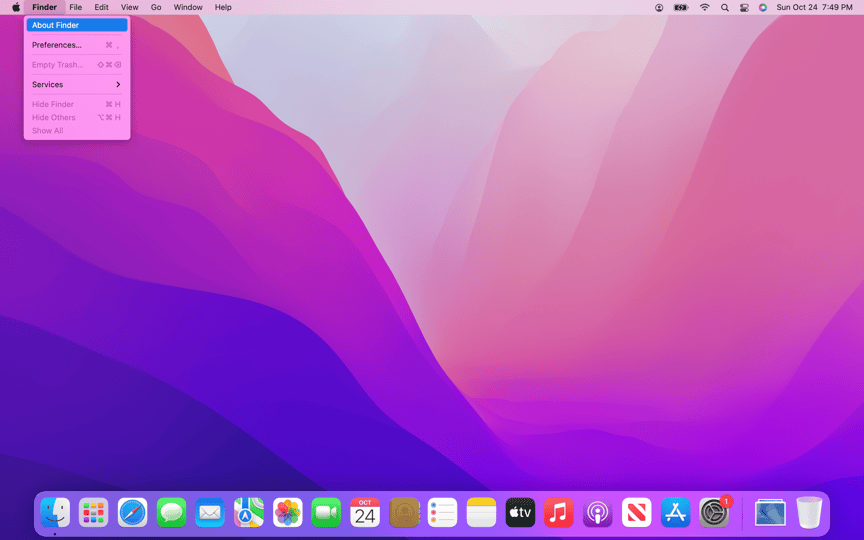Open the Help menu
864x540 pixels.
pos(223,7)
